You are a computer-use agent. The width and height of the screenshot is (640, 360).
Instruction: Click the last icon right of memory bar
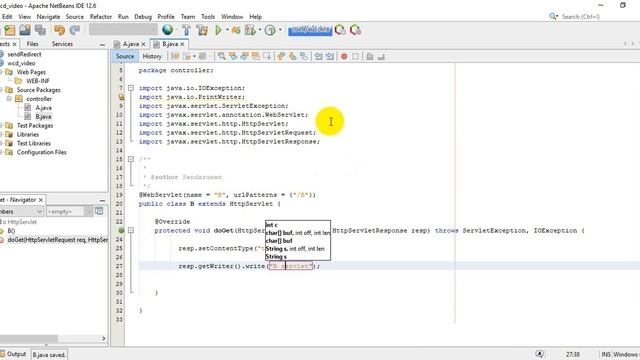tap(355, 30)
